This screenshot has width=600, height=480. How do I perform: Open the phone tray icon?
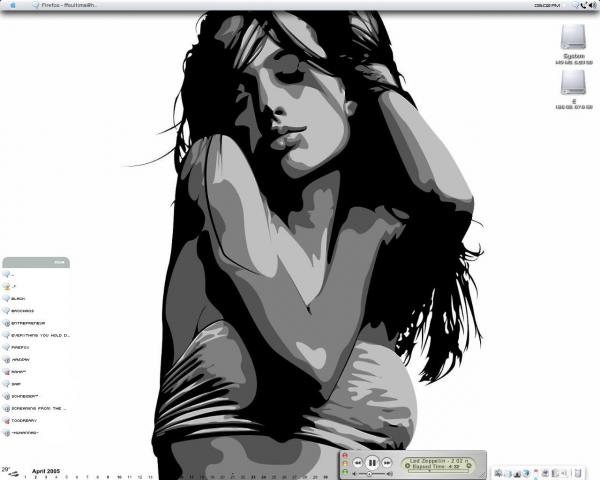pos(584,5)
